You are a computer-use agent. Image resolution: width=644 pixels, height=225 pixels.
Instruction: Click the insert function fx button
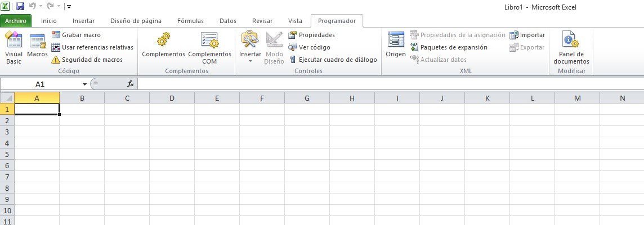point(130,84)
